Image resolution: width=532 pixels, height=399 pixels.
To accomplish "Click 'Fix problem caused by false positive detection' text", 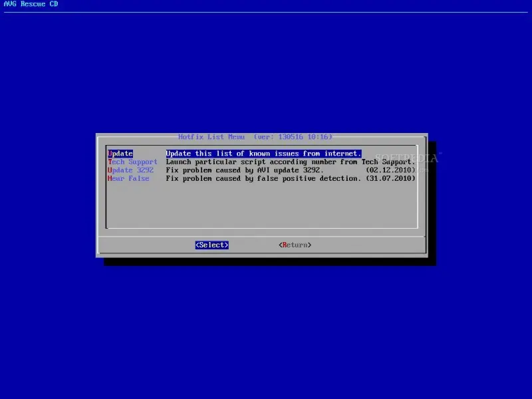I will [x=263, y=178].
